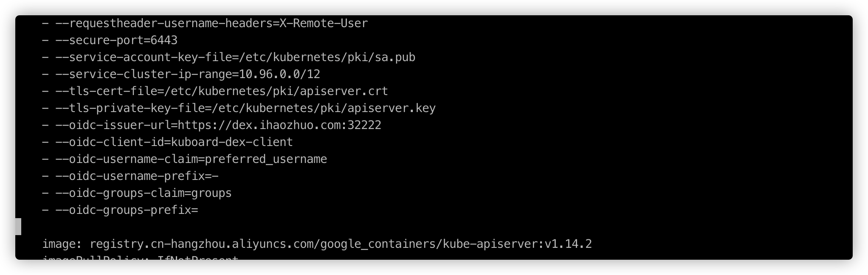Place cursor on X-Remote-User header value
This screenshot has width=868, height=275.
coord(324,23)
